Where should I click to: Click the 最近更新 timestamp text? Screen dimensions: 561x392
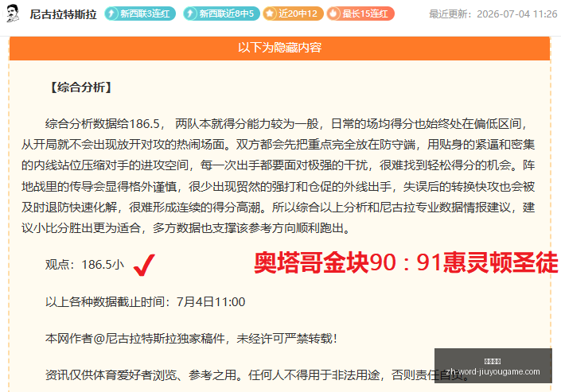click(493, 14)
